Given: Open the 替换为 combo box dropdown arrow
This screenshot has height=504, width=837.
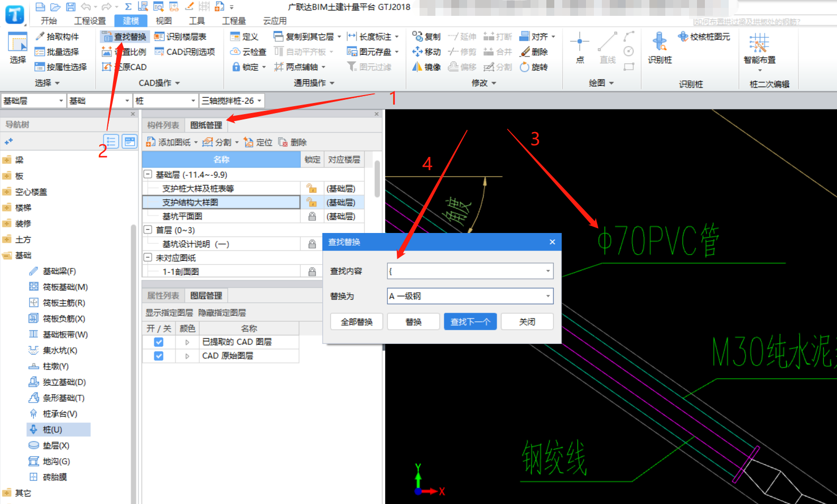Looking at the screenshot, I should pos(548,296).
